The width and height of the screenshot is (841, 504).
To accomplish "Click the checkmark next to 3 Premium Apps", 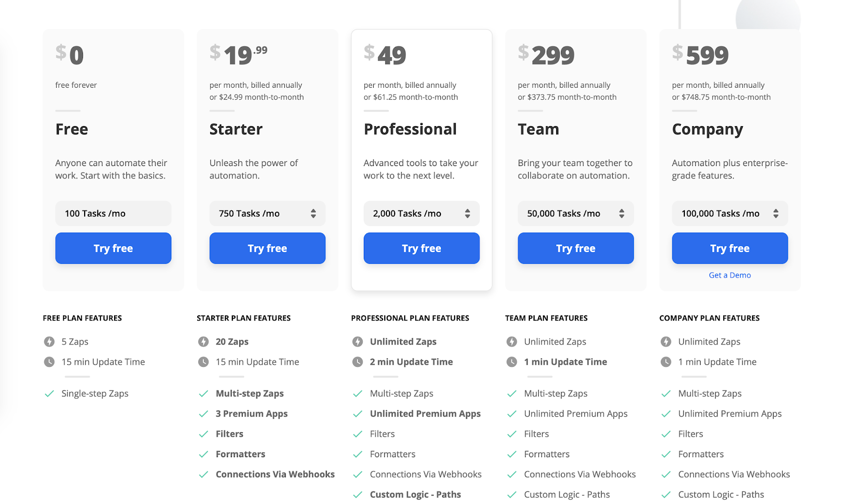I will tap(203, 414).
